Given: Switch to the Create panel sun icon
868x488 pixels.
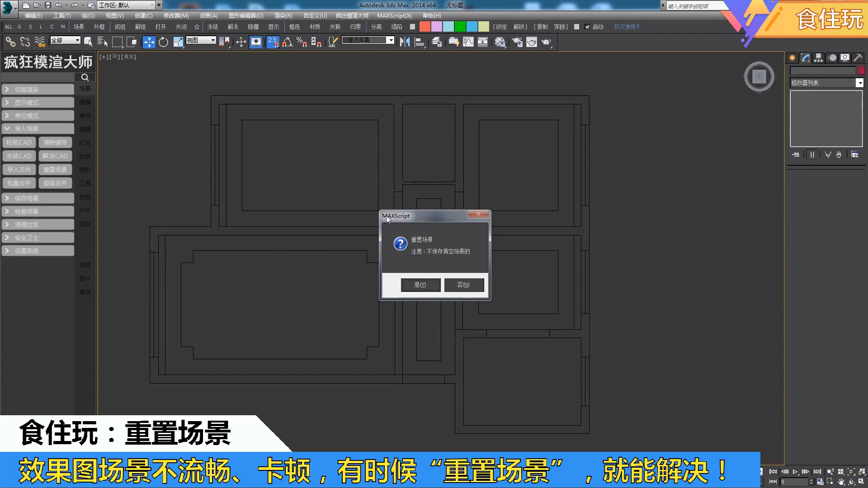Looking at the screenshot, I should 793,59.
